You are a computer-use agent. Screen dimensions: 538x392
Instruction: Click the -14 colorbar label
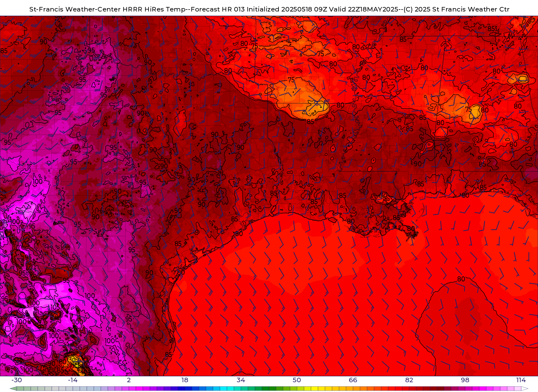point(73,380)
